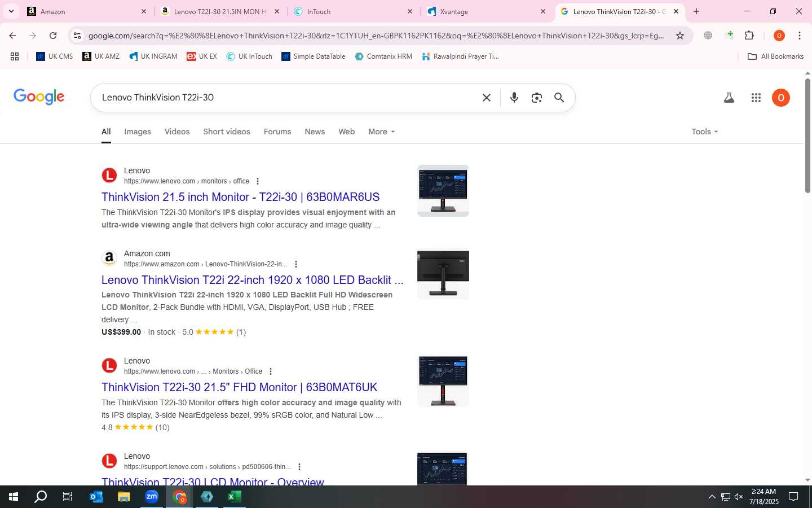Expand the More search filters dropdown
This screenshot has height=508, width=812.
tap(382, 132)
